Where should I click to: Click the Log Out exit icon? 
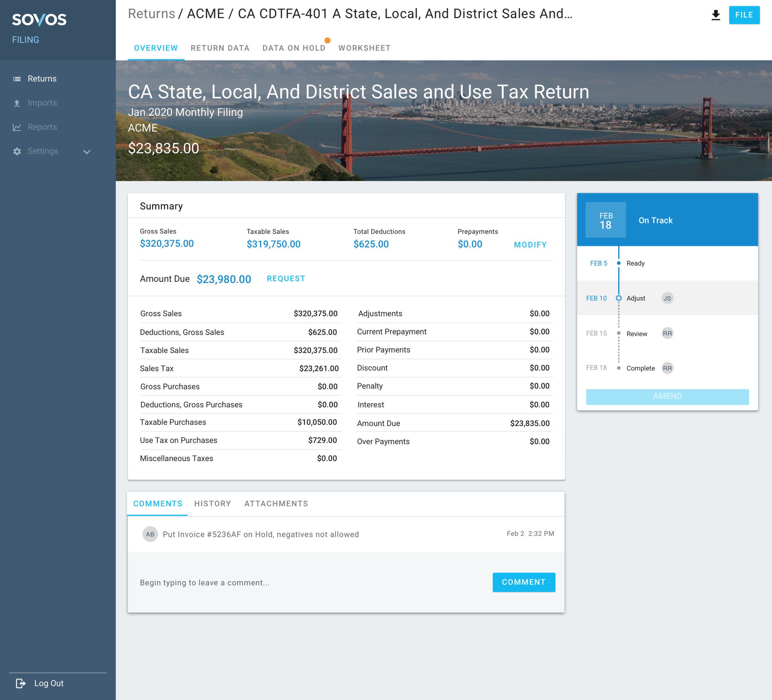coord(21,683)
